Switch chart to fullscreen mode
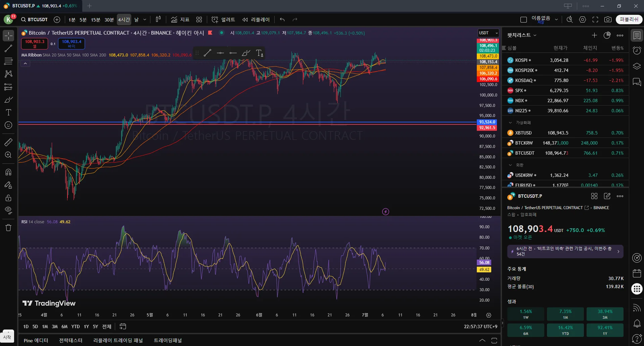Image resolution: width=644 pixels, height=346 pixels. click(595, 20)
